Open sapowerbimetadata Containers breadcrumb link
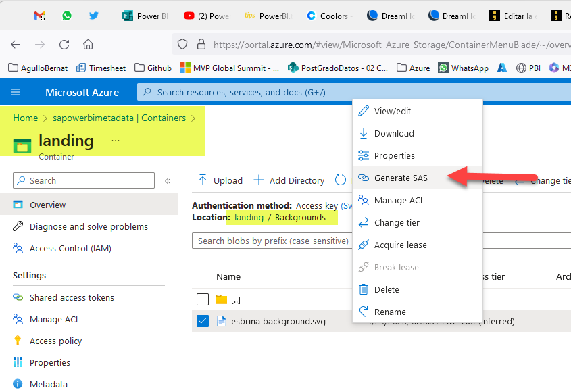This screenshot has width=571, height=392. coord(119,118)
